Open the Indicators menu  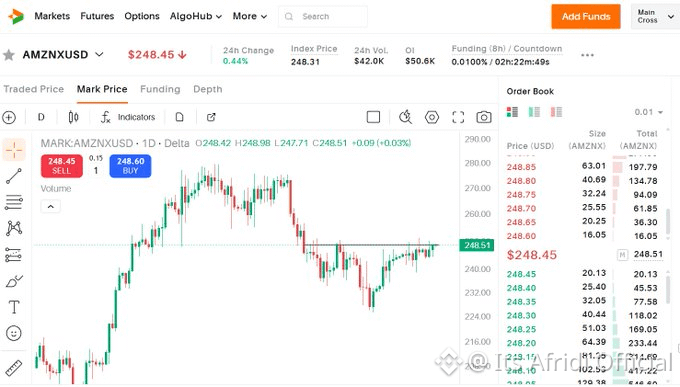[x=128, y=117]
